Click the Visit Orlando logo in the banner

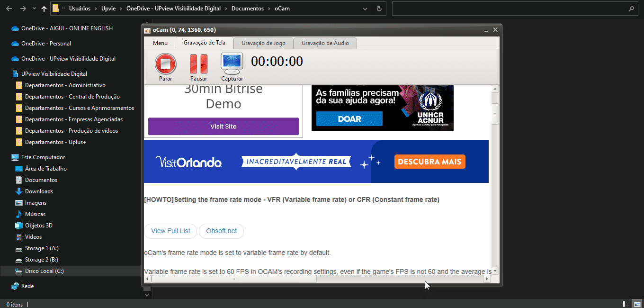click(x=188, y=162)
